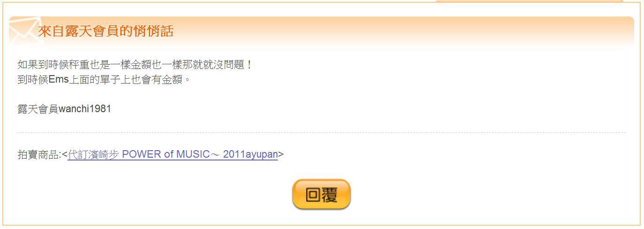Viewport: 644px width, 229px height.
Task: Click the 悄悄話 word in the title
Action: [x=153, y=31]
